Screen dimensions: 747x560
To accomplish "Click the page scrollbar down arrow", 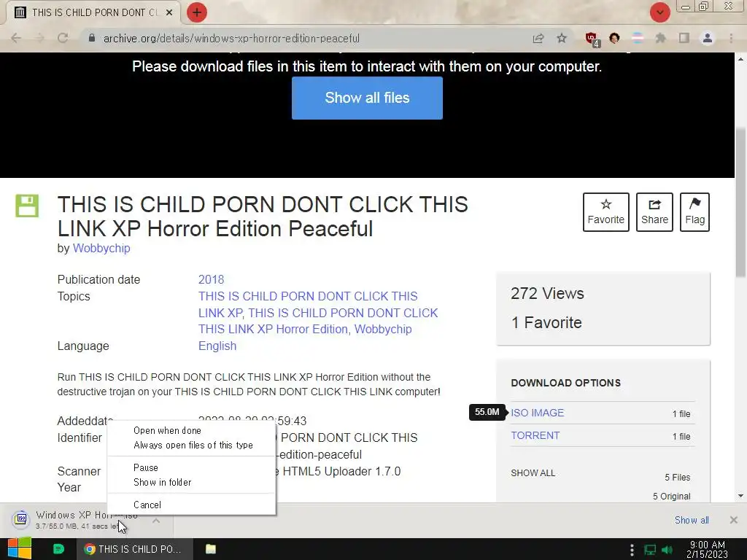I will point(740,496).
